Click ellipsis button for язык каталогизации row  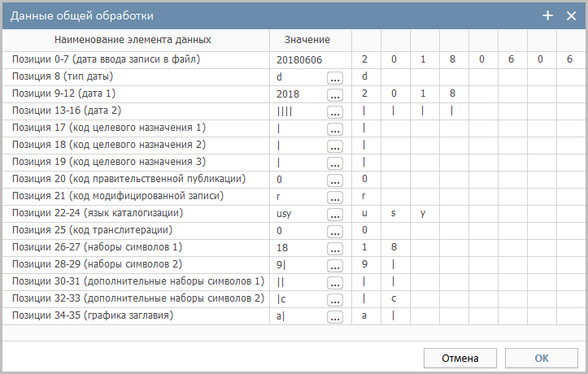point(336,215)
